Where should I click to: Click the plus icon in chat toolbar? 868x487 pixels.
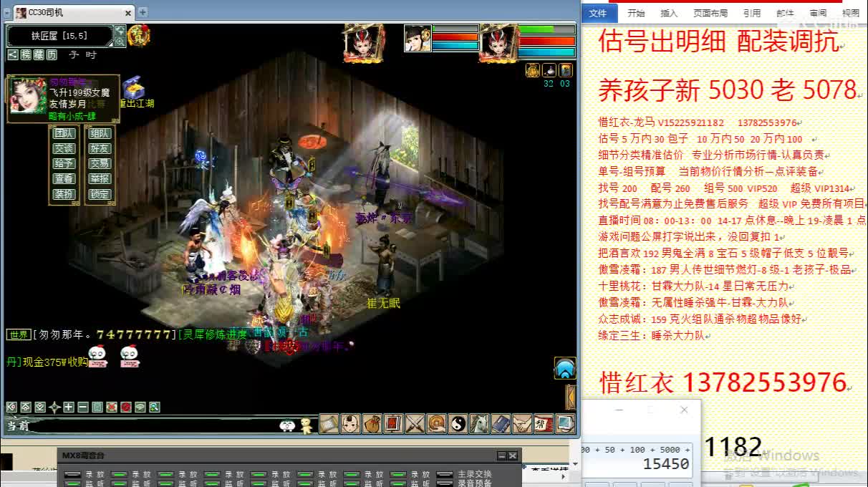69,407
